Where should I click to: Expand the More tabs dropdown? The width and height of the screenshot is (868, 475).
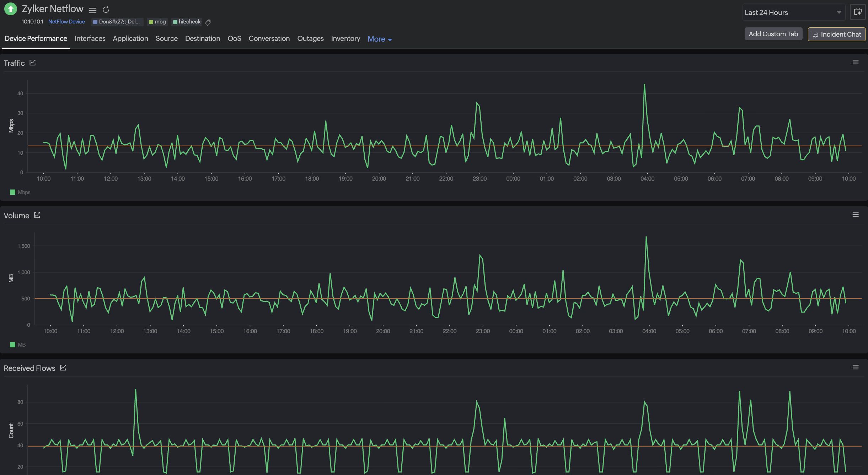click(x=380, y=39)
